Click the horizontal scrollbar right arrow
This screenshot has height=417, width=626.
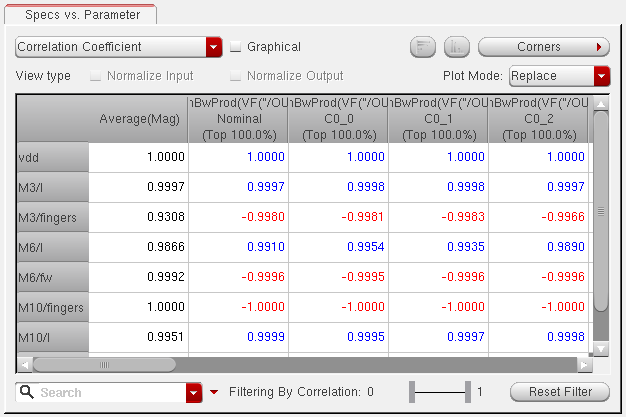pos(585,365)
